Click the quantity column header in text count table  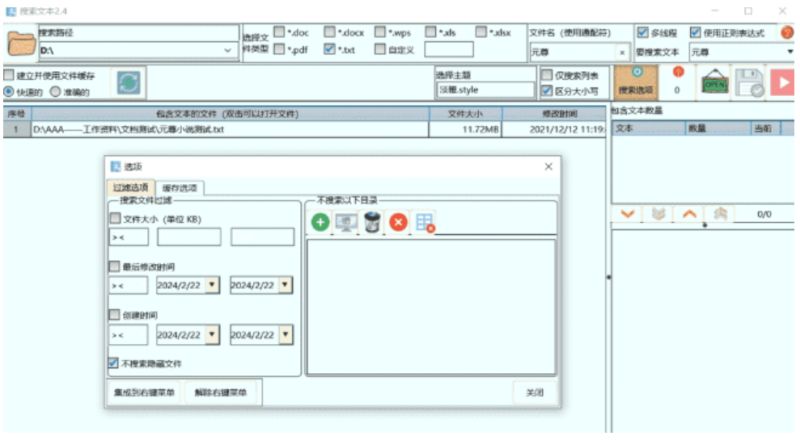(717, 128)
